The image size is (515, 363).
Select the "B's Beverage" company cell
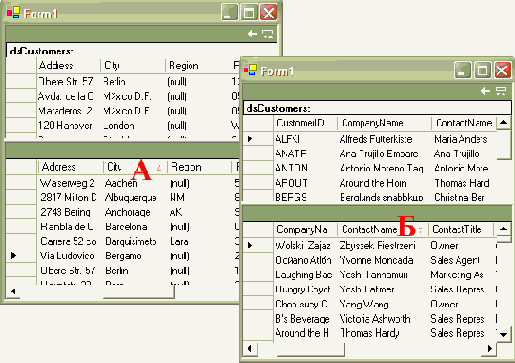pyautogui.click(x=305, y=319)
